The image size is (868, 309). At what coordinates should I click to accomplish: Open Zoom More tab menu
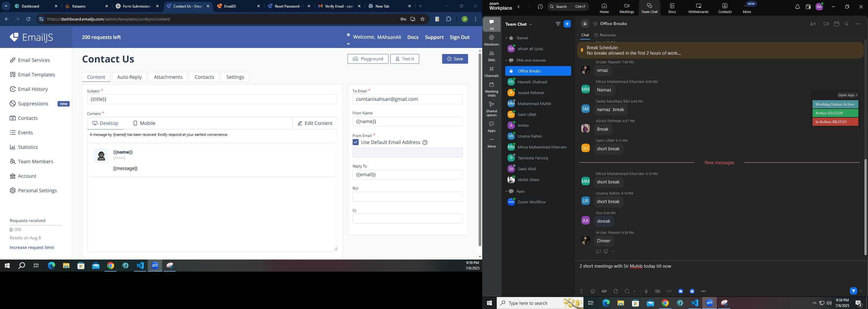pos(747,8)
